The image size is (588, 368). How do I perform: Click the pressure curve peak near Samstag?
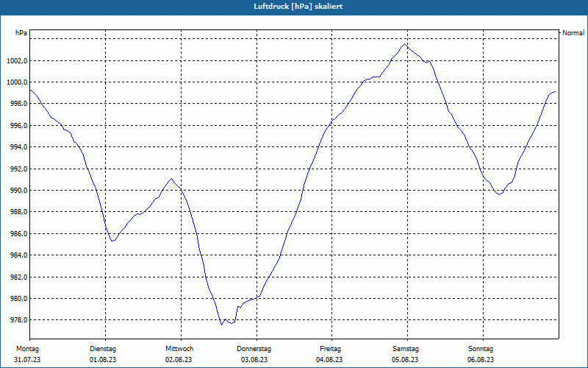pyautogui.click(x=404, y=44)
